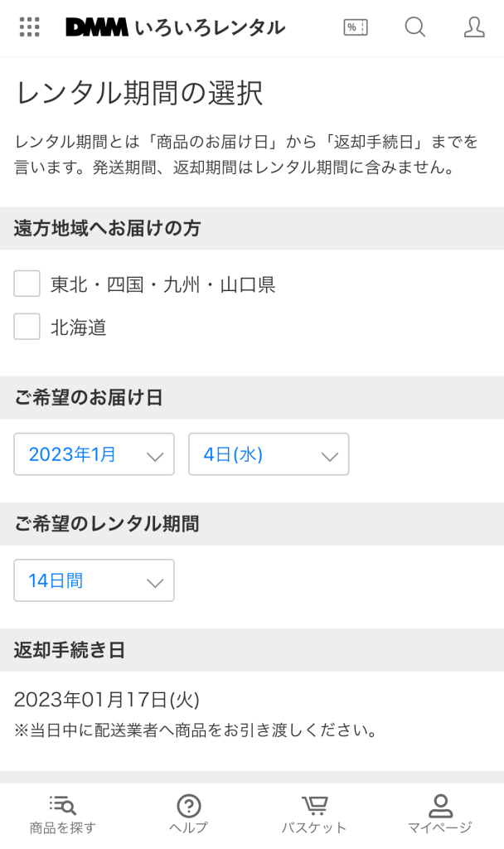
Task: Open the apps grid menu icon
Action: [x=29, y=27]
